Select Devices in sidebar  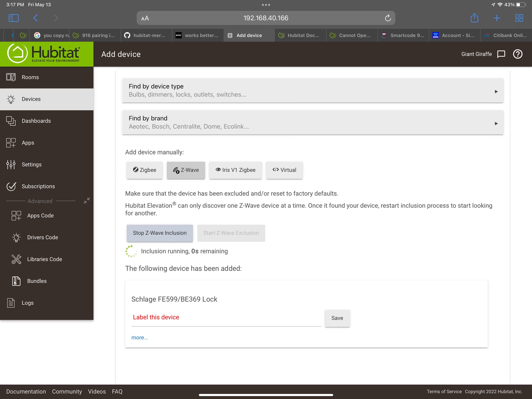(47, 99)
